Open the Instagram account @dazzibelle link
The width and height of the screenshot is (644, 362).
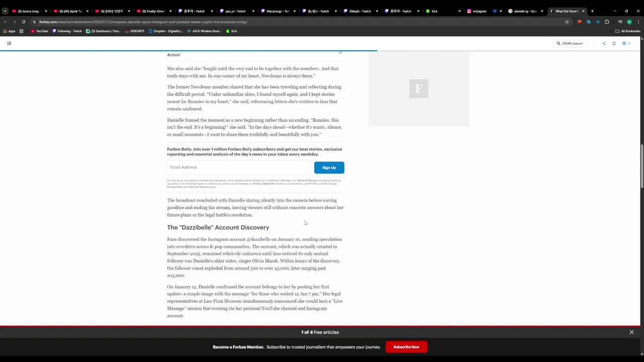239,239
